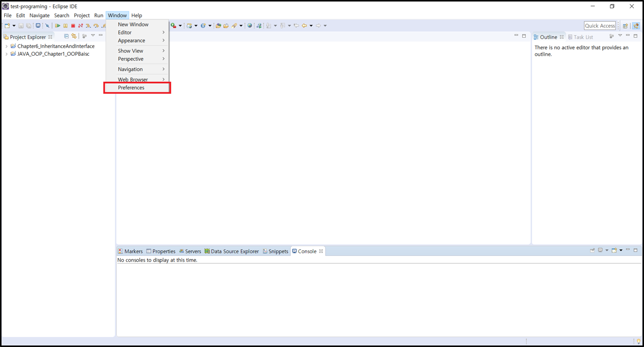Click the Step Over debug icon

96,26
